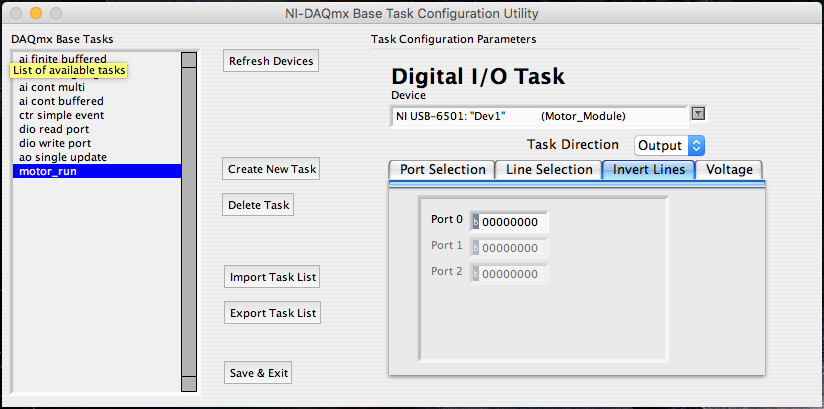Select the ai cont multi task
This screenshot has width=824, height=409.
click(97, 87)
